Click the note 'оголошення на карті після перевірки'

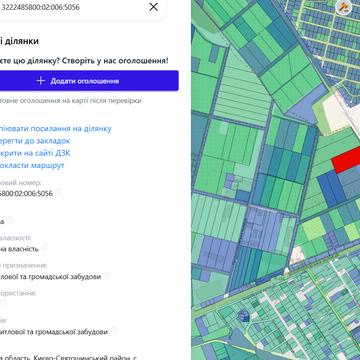[70, 101]
